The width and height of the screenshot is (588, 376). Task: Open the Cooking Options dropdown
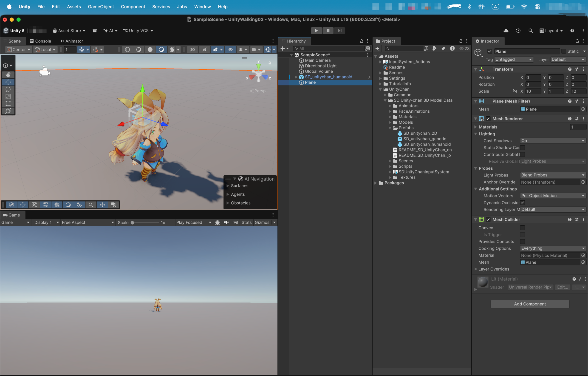[x=553, y=248]
